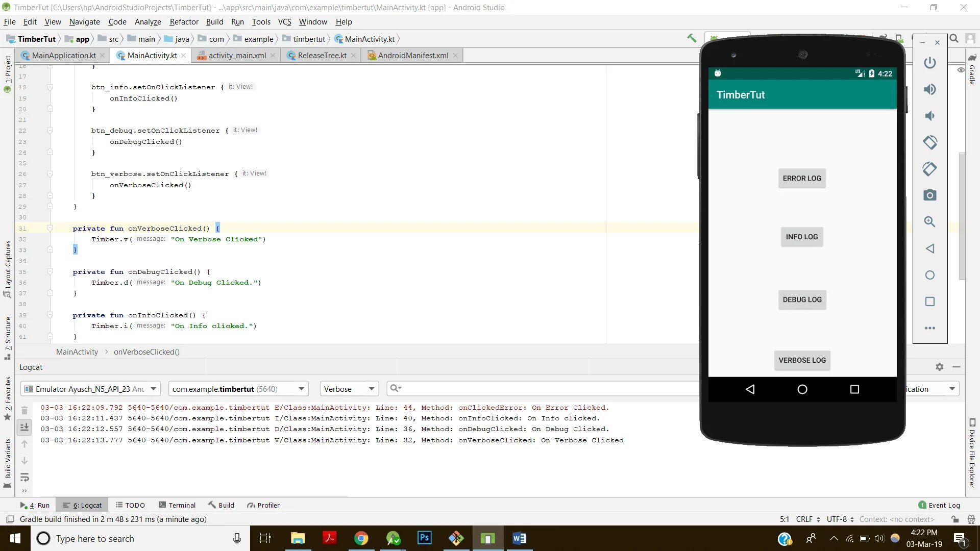The width and height of the screenshot is (980, 551).
Task: Clear logcat using the trash icon
Action: [x=24, y=410]
